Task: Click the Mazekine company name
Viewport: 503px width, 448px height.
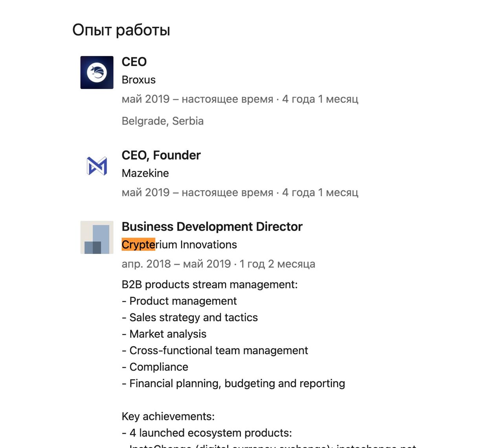Action: click(145, 173)
